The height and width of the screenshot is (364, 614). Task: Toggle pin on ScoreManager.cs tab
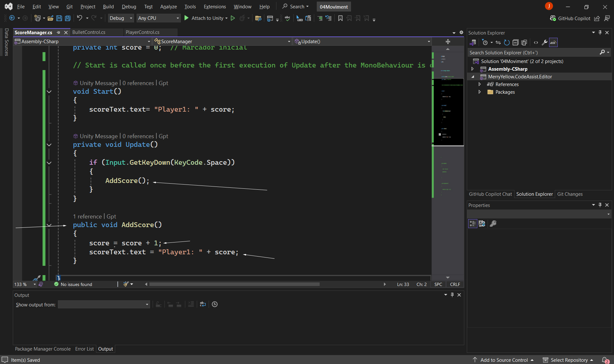tap(58, 32)
